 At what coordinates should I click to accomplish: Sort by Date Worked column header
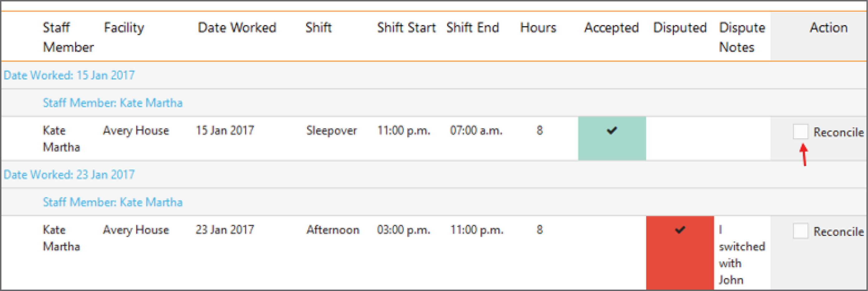tap(237, 27)
